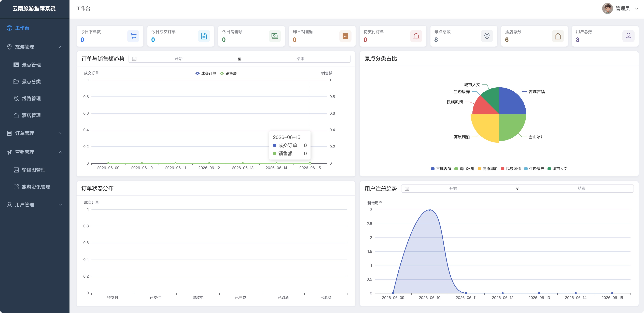The height and width of the screenshot is (313, 644).
Task: Click the document icon in 今日成交订单 card
Action: tap(204, 36)
